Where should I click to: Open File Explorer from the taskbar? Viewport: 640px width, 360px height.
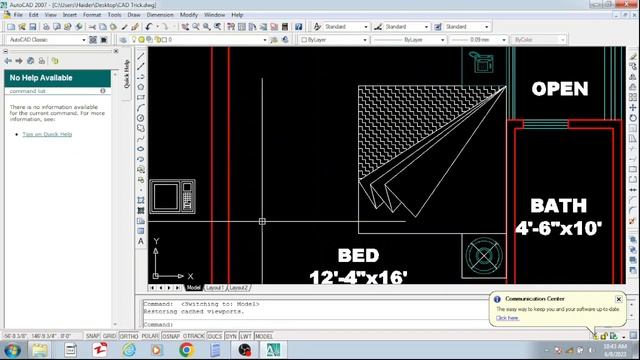click(40, 350)
